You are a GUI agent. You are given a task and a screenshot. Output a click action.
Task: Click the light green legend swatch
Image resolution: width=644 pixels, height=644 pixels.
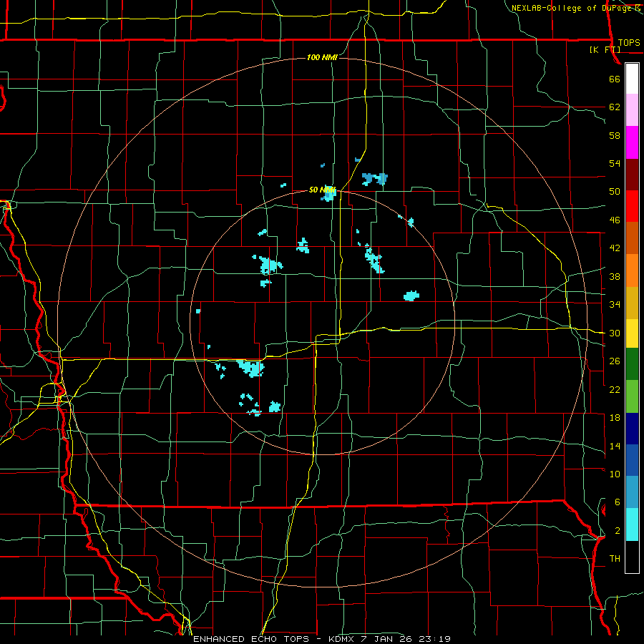pyautogui.click(x=632, y=396)
